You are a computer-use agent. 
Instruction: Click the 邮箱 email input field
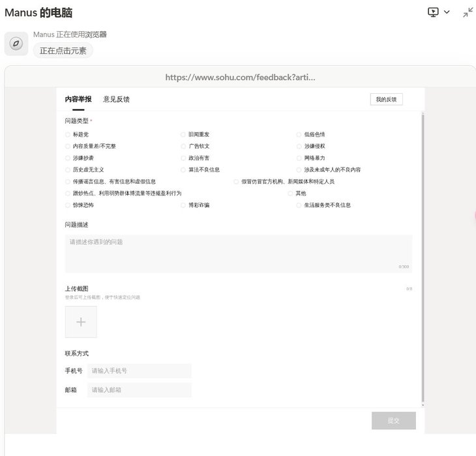139,390
